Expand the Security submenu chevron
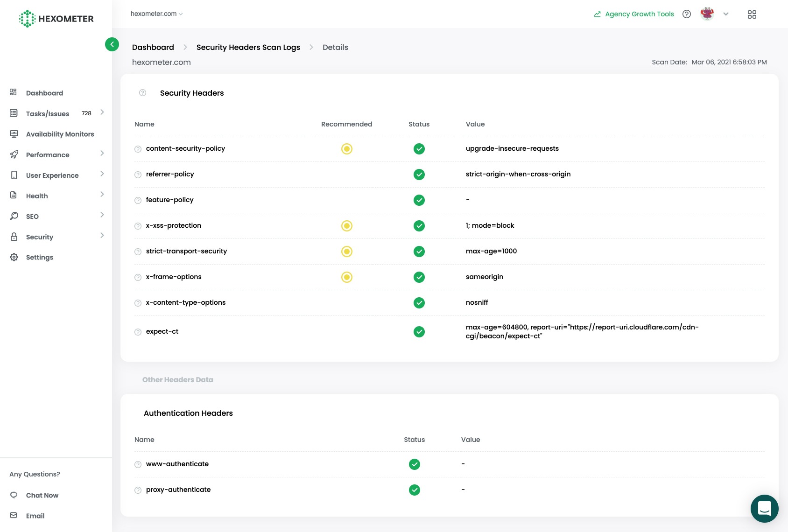Viewport: 788px width, 532px height. [102, 236]
